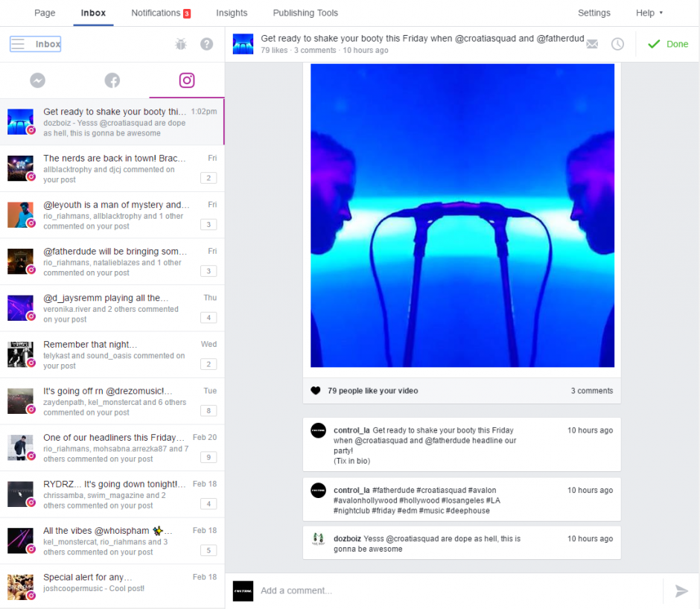This screenshot has width=700, height=609.
Task: Open '@fatherdude will be bringing' conversation
Action: pos(112,261)
